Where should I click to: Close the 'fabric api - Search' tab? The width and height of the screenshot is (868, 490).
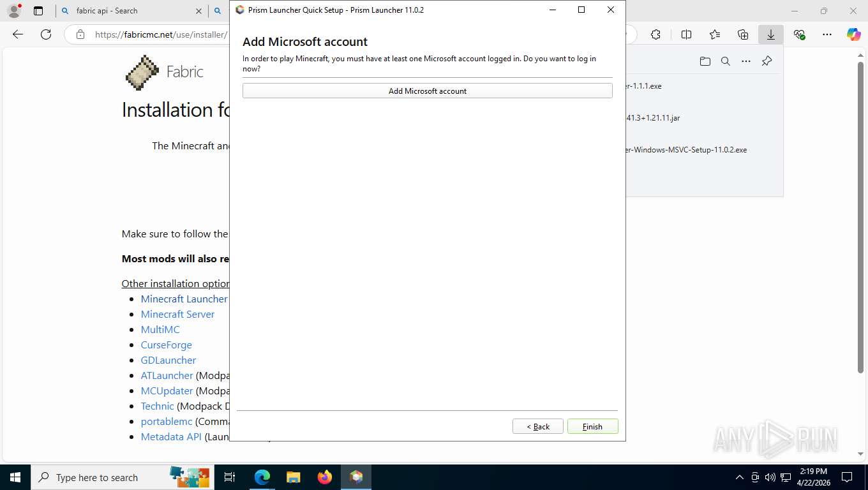coord(198,11)
